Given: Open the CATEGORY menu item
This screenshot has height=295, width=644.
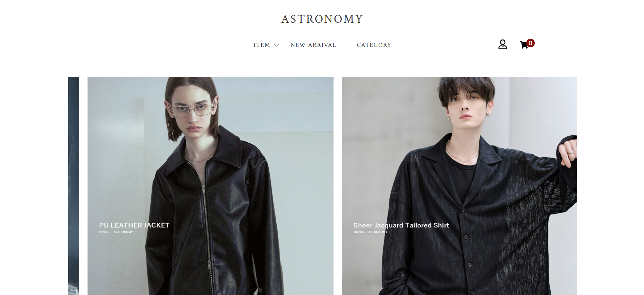Looking at the screenshot, I should coord(374,45).
